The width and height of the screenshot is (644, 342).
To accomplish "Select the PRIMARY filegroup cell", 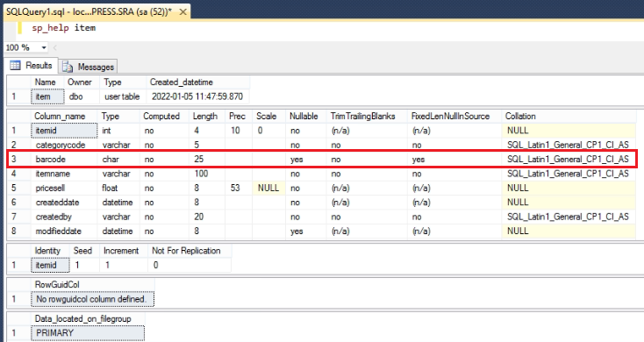I will coord(88,333).
